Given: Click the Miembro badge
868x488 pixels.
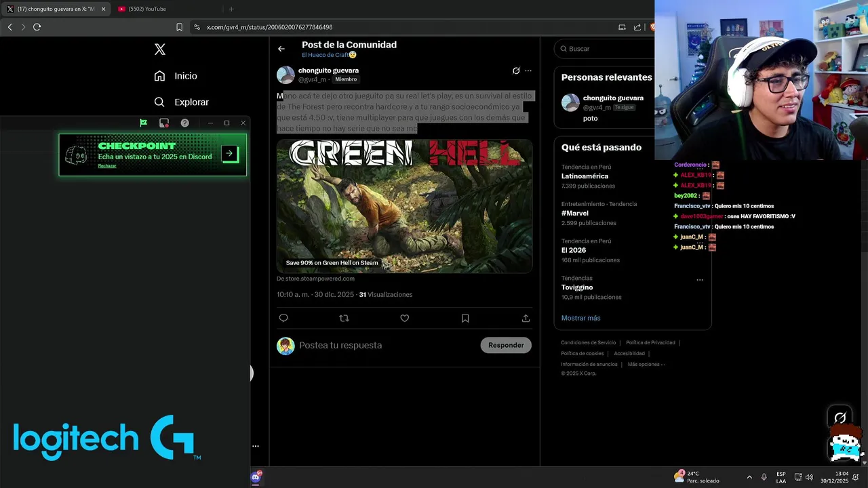Looking at the screenshot, I should click(x=346, y=79).
